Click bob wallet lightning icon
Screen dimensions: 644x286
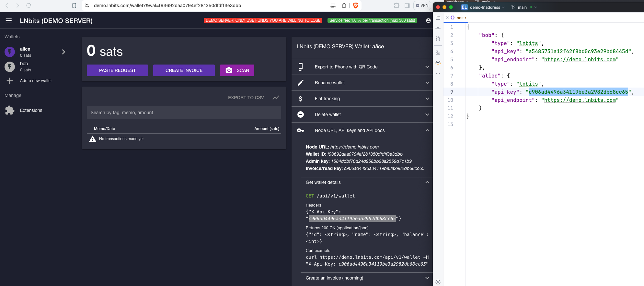point(10,66)
